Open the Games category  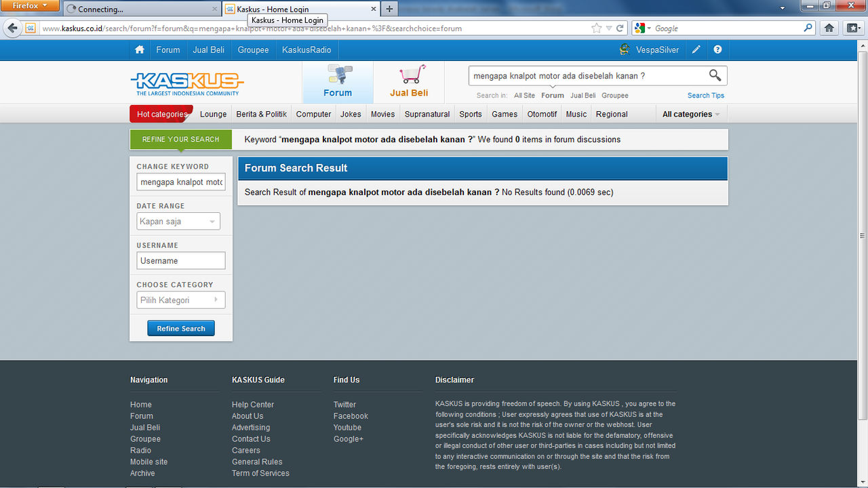pos(505,114)
